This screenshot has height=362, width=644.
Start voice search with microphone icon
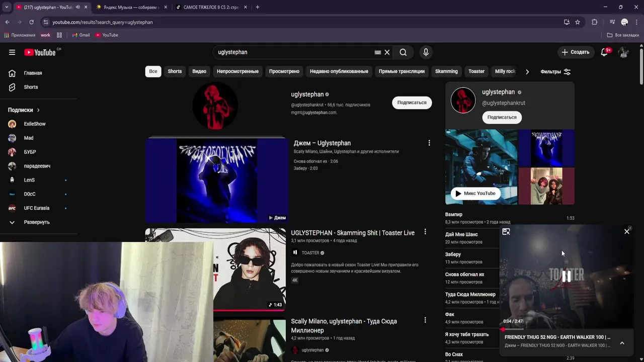pyautogui.click(x=426, y=52)
